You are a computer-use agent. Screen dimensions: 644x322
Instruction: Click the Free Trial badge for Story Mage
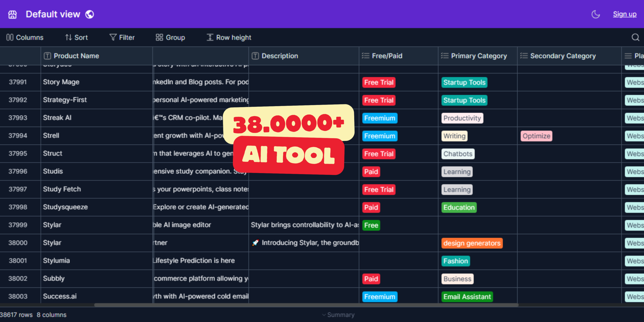coord(379,82)
